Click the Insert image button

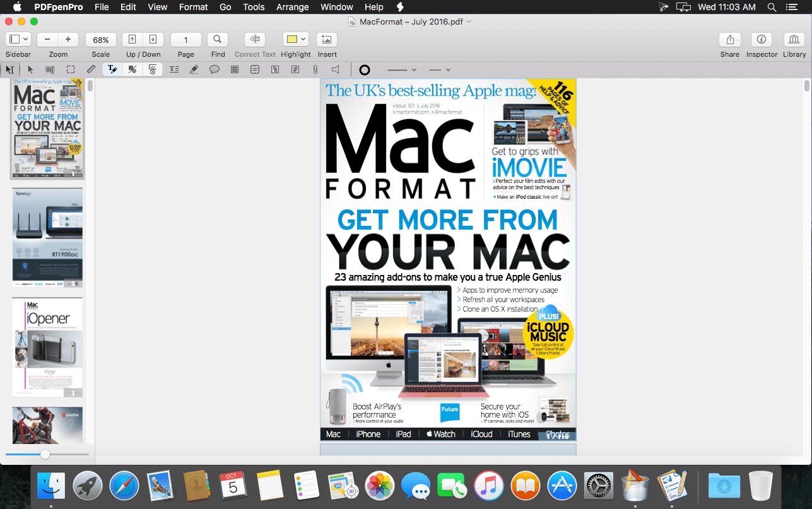point(326,40)
